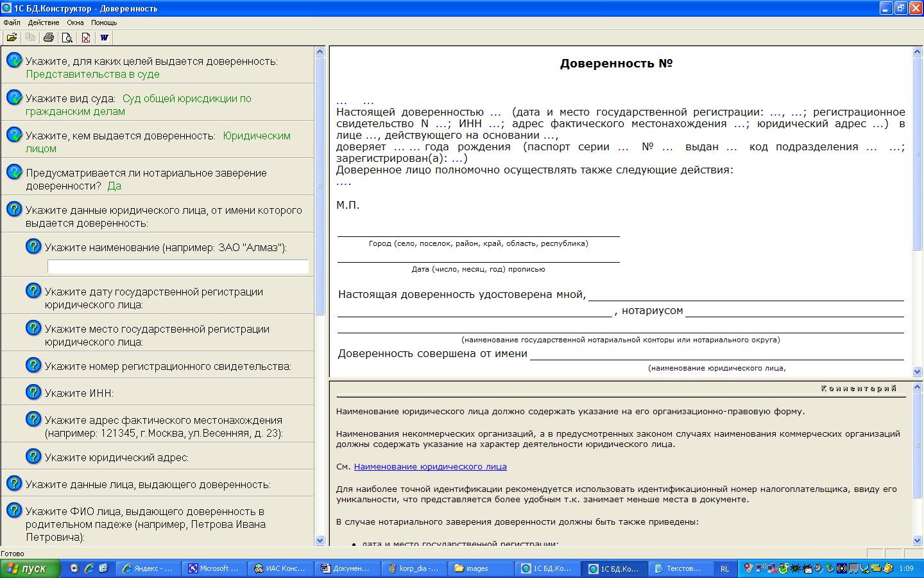The width and height of the screenshot is (924, 578).
Task: Click the question icon for 'данные юридического лица'
Action: pos(14,209)
